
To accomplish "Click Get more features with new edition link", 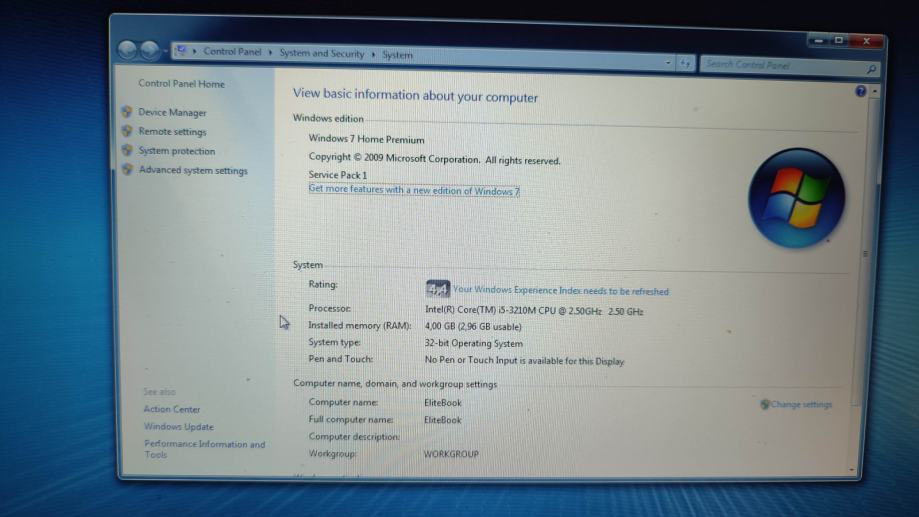I will coord(413,190).
